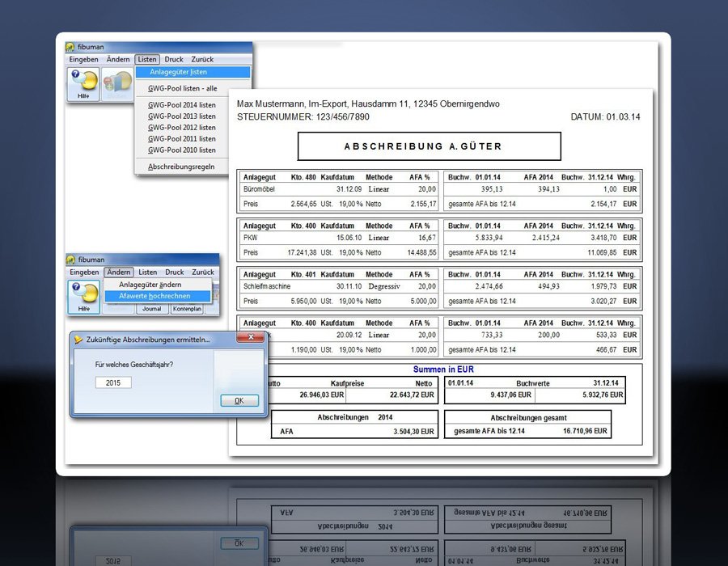Click the Kontenplan toolbar button

click(187, 309)
